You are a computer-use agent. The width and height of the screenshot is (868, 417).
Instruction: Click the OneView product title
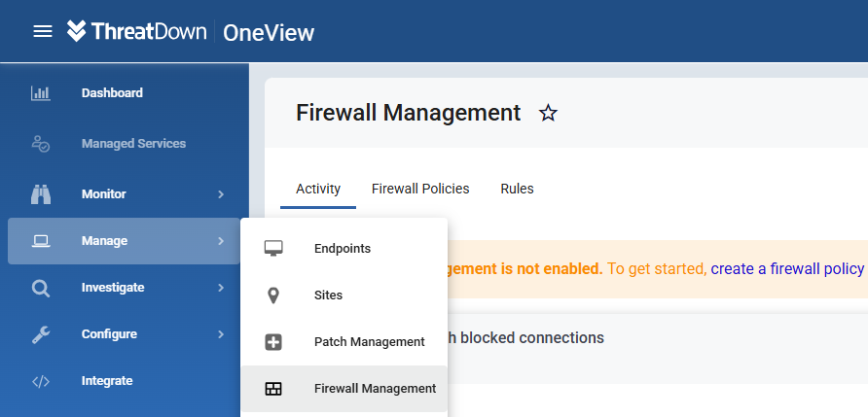pos(269,33)
